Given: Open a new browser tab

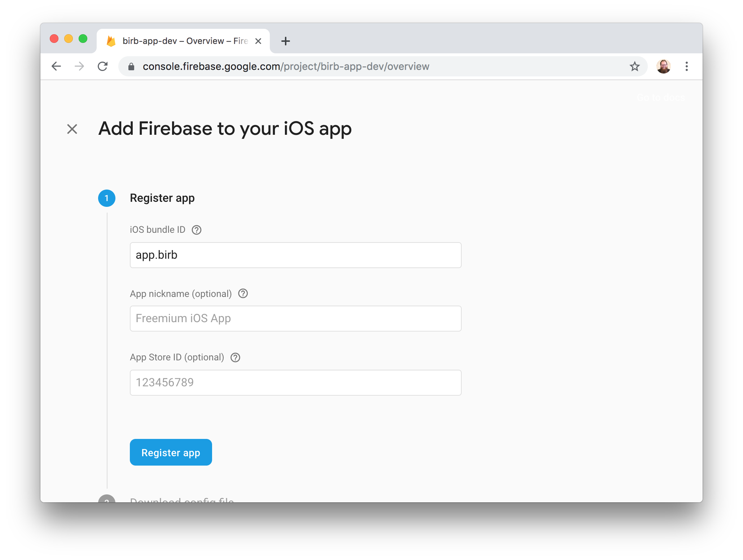Looking at the screenshot, I should coord(285,41).
